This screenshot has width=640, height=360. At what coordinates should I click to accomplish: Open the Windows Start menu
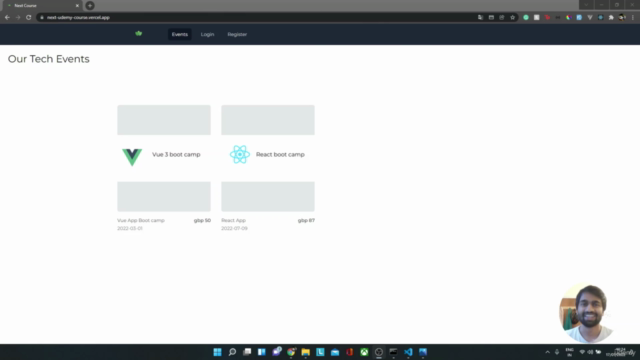pos(218,352)
